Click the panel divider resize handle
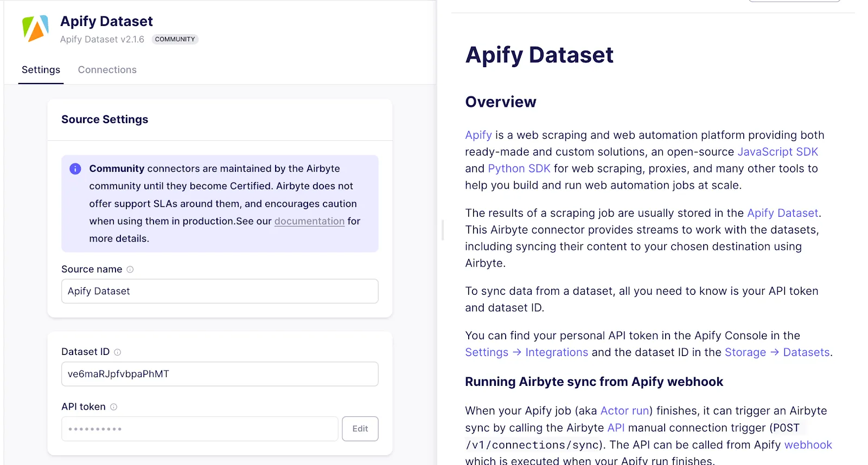The height and width of the screenshot is (465, 868). pos(443,230)
